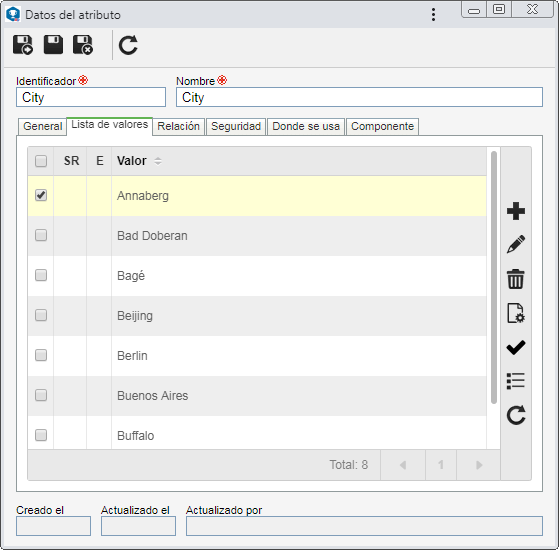The image size is (559, 550).
Task: Delete the selected value using the trash icon
Action: pos(516,278)
